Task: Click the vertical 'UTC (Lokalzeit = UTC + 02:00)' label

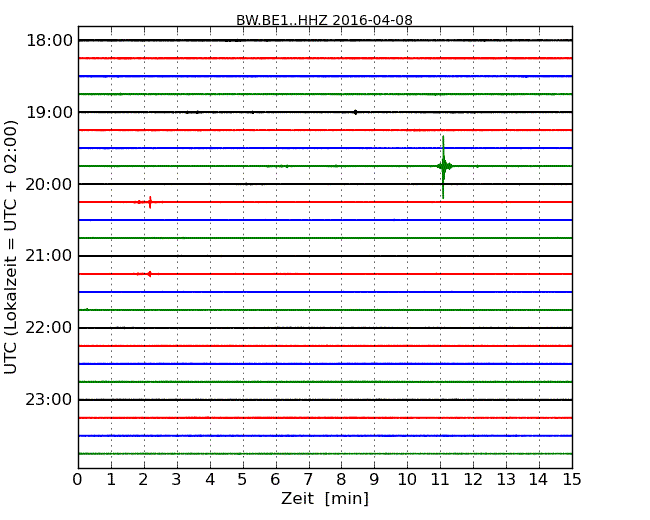Action: (x=11, y=247)
